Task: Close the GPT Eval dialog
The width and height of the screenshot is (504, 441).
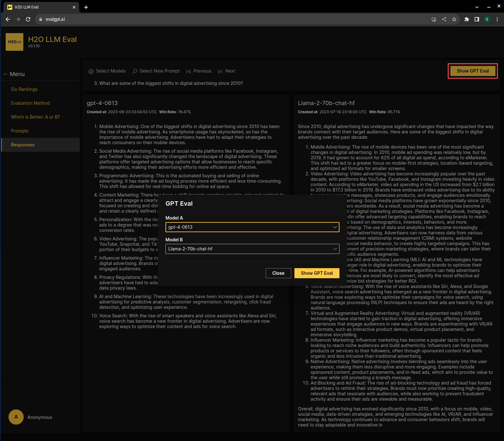Action: 278,273
